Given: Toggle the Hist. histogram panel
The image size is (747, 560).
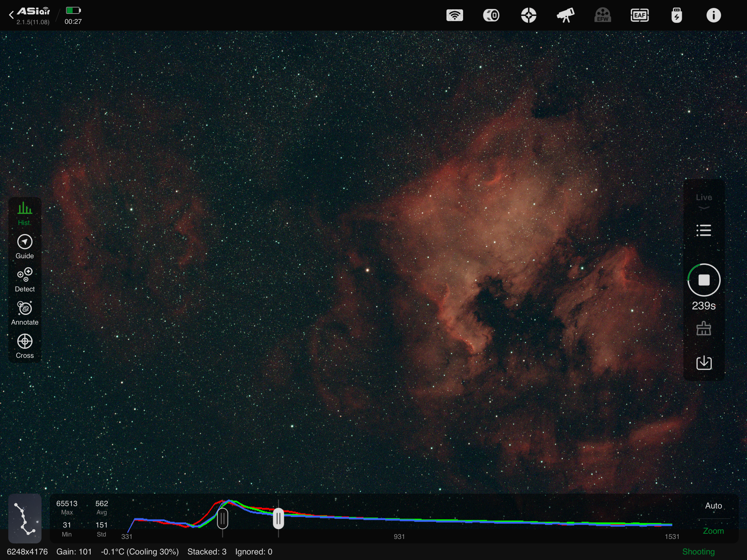Looking at the screenshot, I should [x=25, y=214].
